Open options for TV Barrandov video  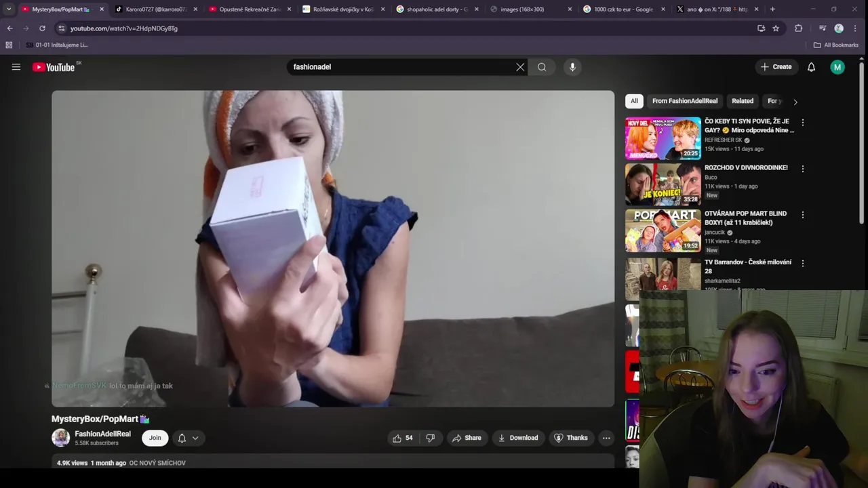click(803, 263)
